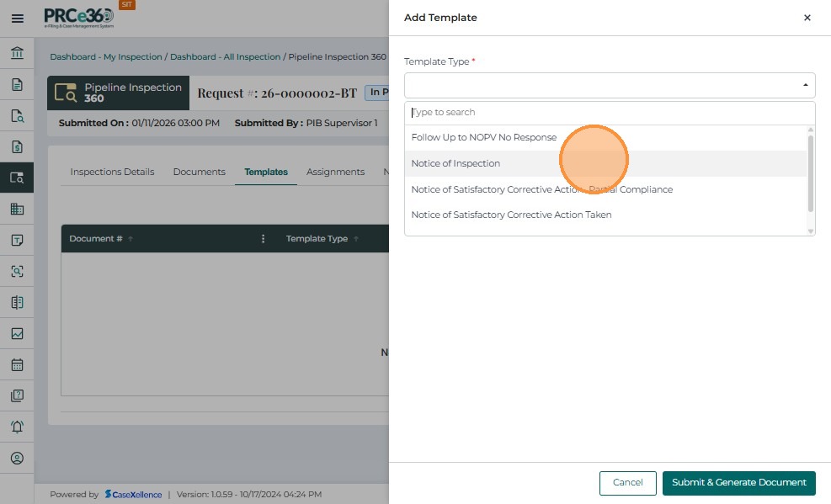This screenshot has height=504, width=831.
Task: Select Notice of Inspection option
Action: pos(455,163)
